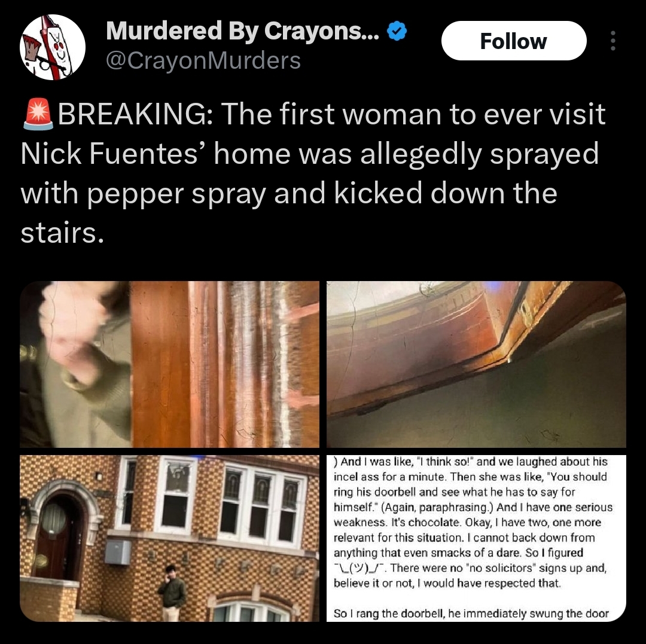
Task: Click the shrug emoticon in the text screenshot
Action: click(x=359, y=568)
